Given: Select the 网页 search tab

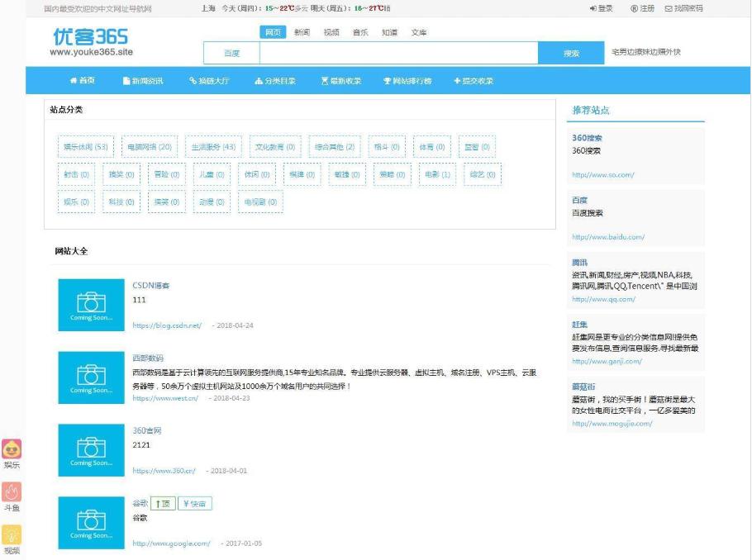Looking at the screenshot, I should click(273, 32).
